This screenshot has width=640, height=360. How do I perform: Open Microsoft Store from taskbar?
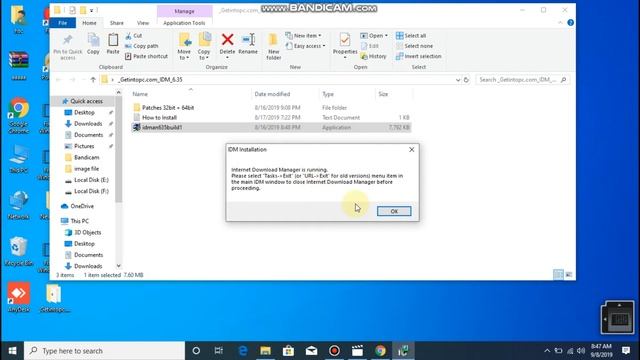coord(289,351)
